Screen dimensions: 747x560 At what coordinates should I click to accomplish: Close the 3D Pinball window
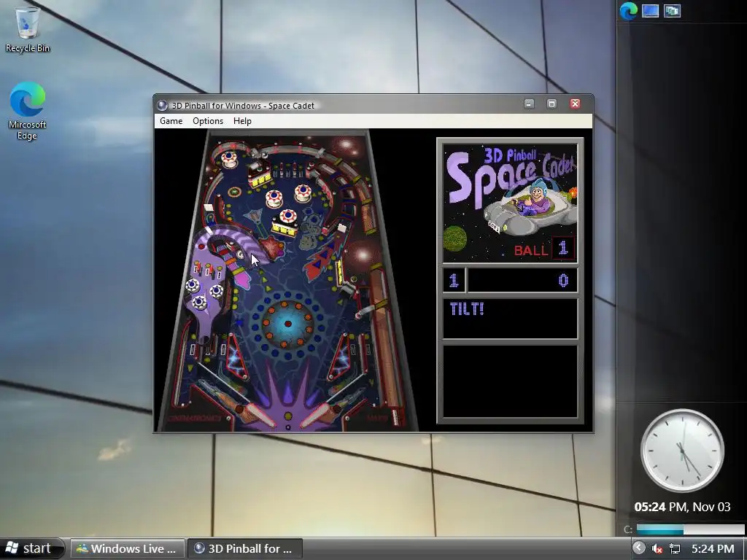(575, 104)
